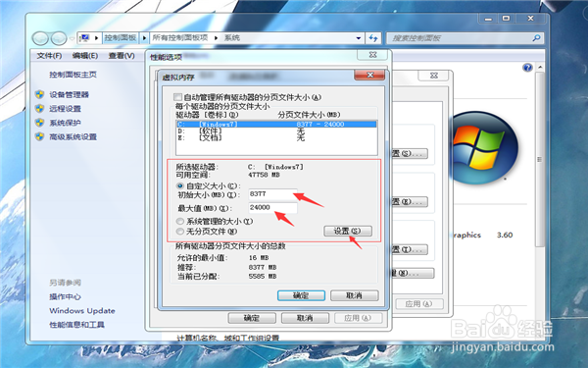Click shield icon next to 系统保护
This screenshot has width=588, height=368.
pos(39,123)
